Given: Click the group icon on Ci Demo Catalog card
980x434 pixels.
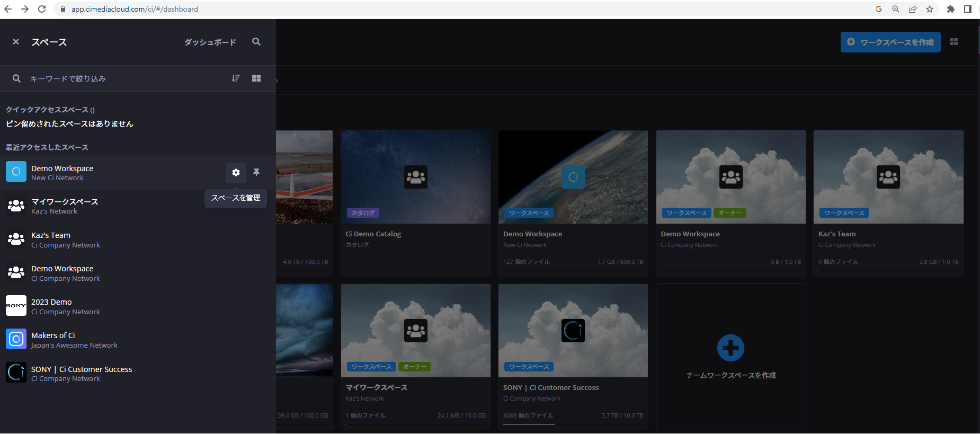Looking at the screenshot, I should tap(416, 177).
